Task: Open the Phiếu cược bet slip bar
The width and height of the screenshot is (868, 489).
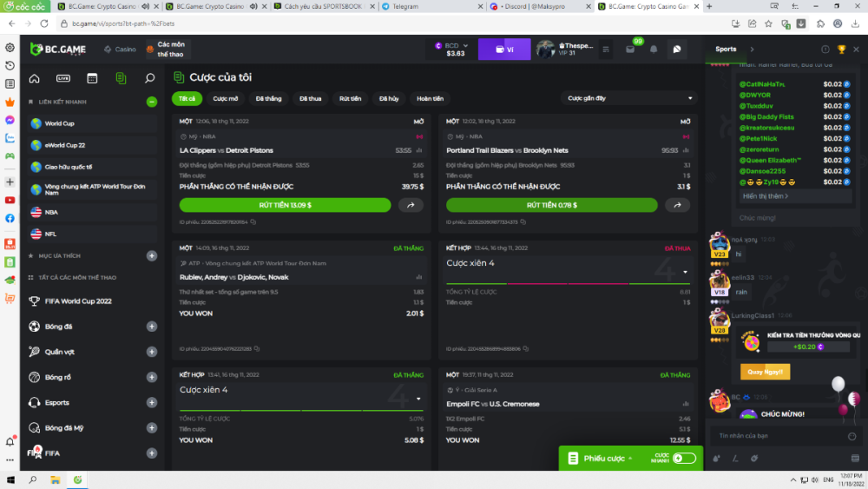Action: 601,458
